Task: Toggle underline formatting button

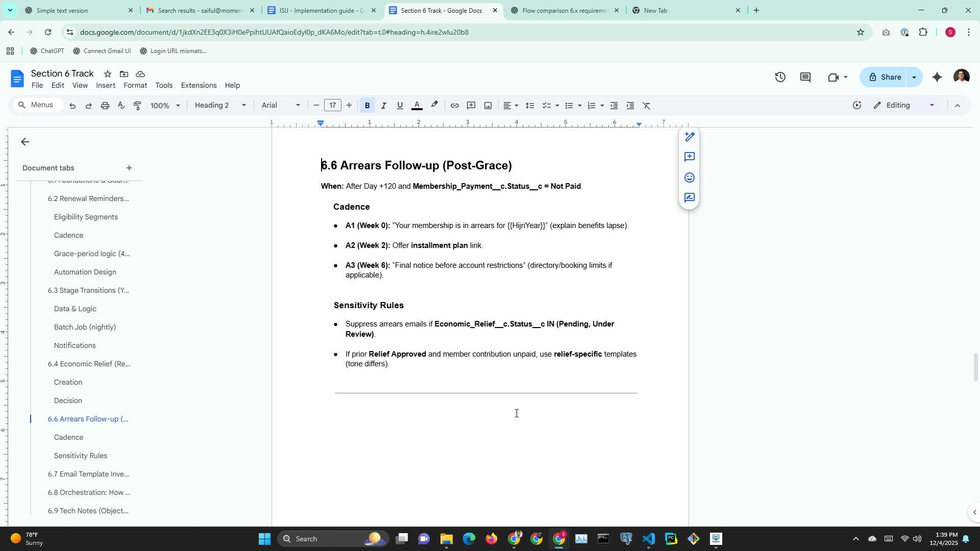Action: point(400,106)
